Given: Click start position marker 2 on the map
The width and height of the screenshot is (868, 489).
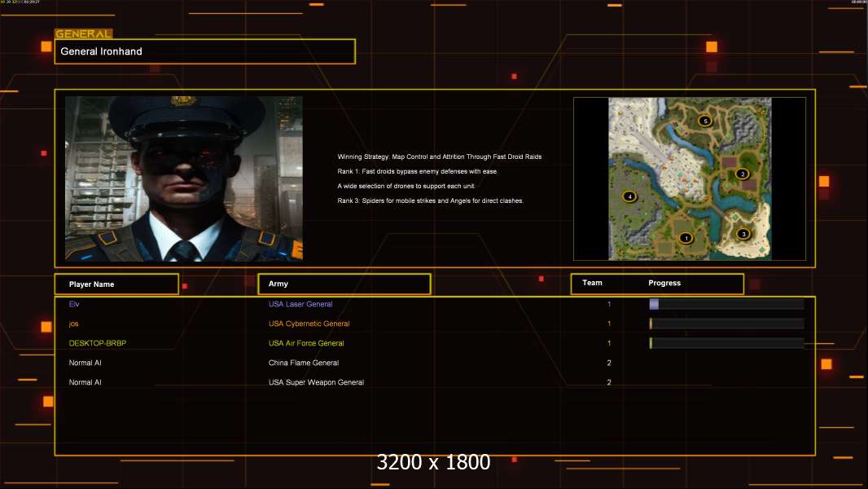Looking at the screenshot, I should pyautogui.click(x=743, y=174).
